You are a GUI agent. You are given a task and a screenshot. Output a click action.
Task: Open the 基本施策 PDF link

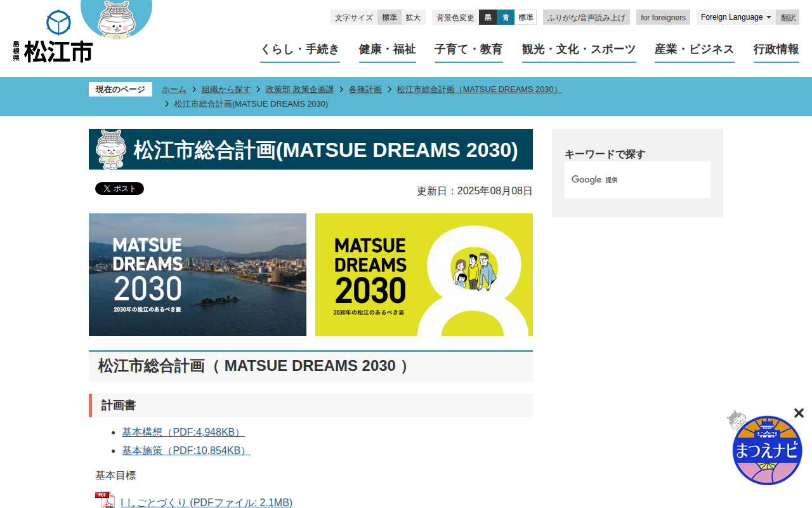(186, 450)
